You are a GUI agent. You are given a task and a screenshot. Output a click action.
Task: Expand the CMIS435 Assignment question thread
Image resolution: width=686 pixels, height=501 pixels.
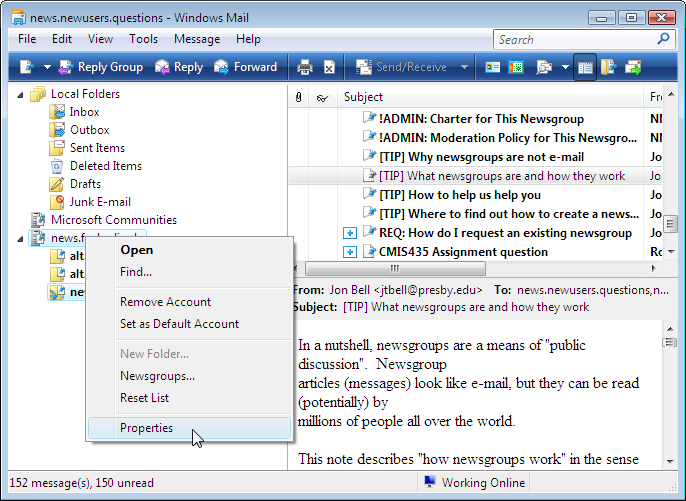pyautogui.click(x=350, y=252)
